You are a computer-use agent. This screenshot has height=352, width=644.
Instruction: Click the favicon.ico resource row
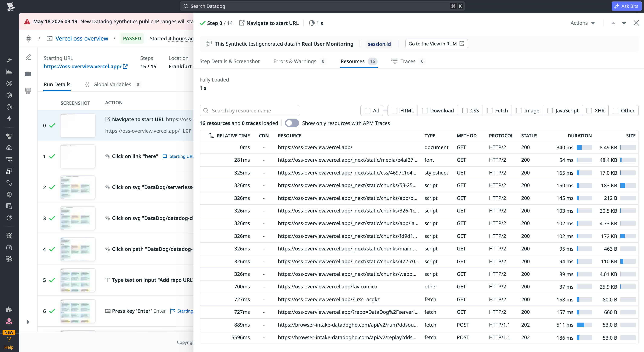(x=419, y=287)
